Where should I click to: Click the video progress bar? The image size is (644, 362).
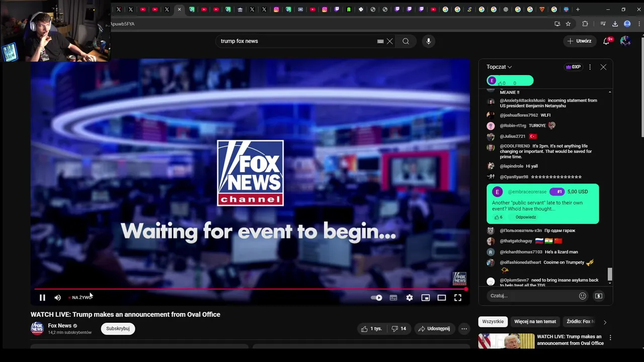point(250,289)
